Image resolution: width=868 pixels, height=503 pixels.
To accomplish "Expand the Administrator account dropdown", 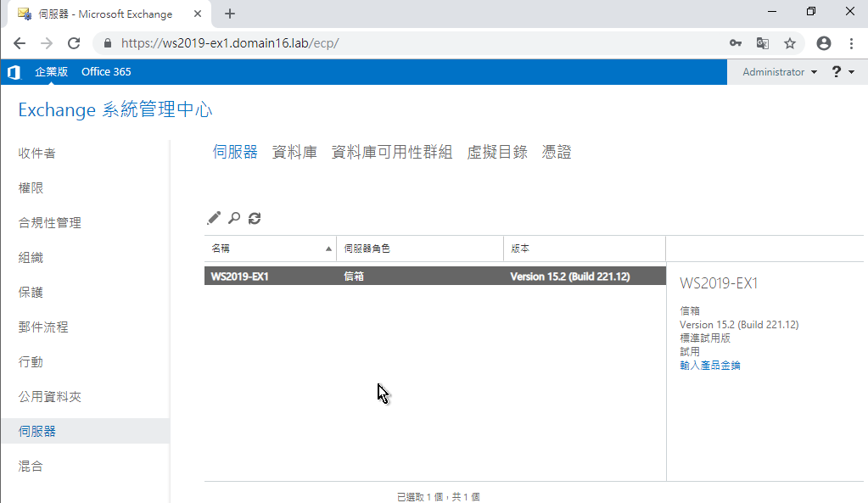I will tap(780, 72).
